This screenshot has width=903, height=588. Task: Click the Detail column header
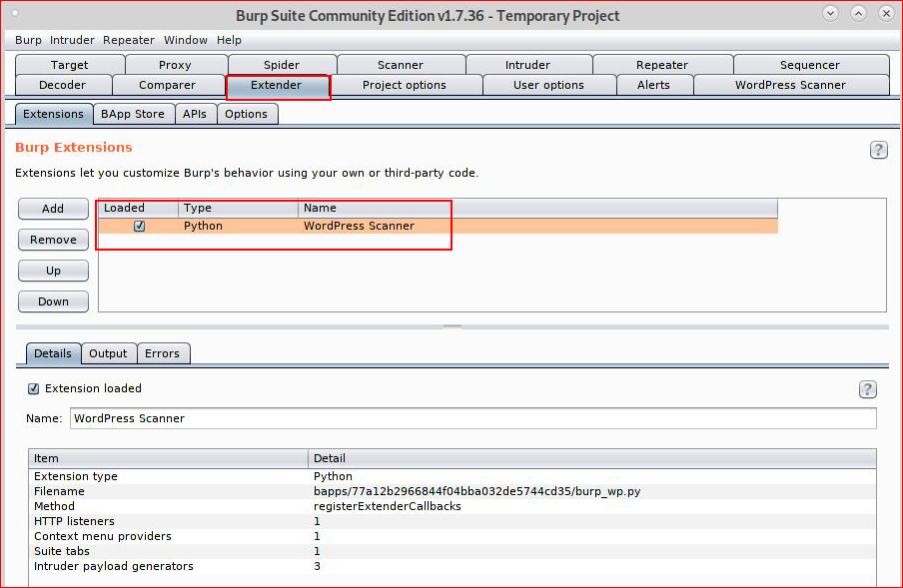[592, 458]
